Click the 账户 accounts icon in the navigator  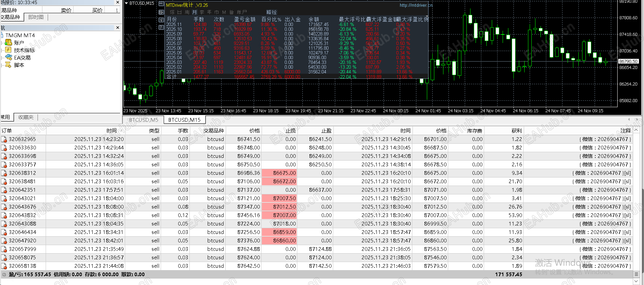point(8,43)
